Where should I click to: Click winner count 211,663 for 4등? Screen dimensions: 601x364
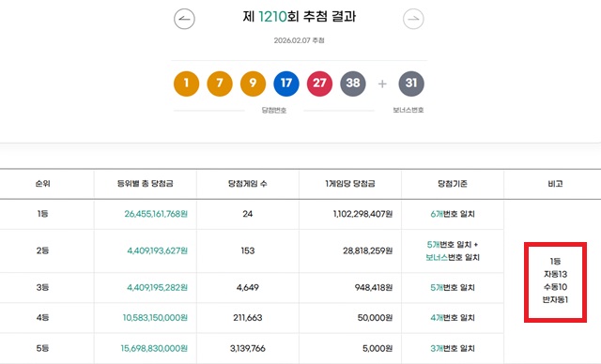click(x=248, y=317)
